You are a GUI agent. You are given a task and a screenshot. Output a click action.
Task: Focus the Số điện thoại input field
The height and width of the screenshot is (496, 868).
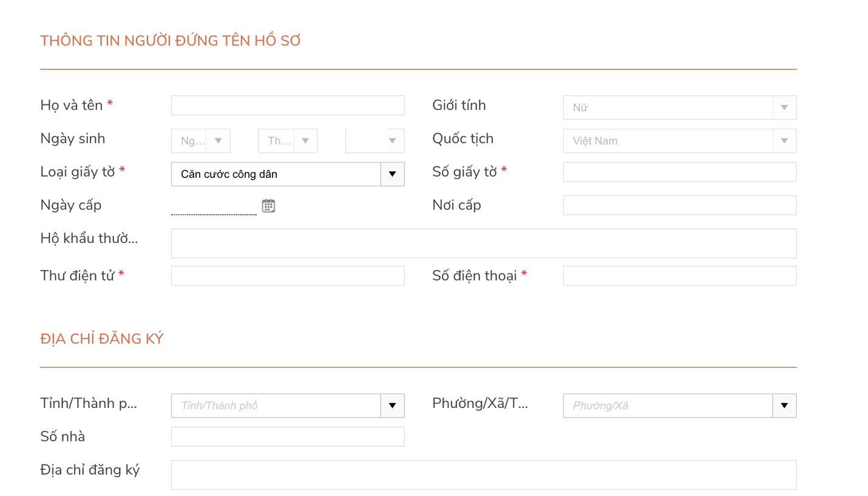click(x=679, y=276)
